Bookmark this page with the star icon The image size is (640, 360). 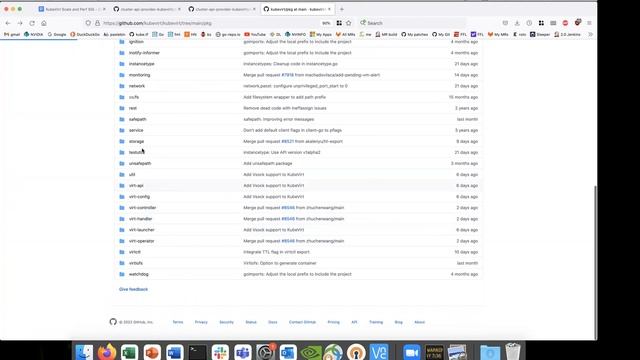(349, 23)
